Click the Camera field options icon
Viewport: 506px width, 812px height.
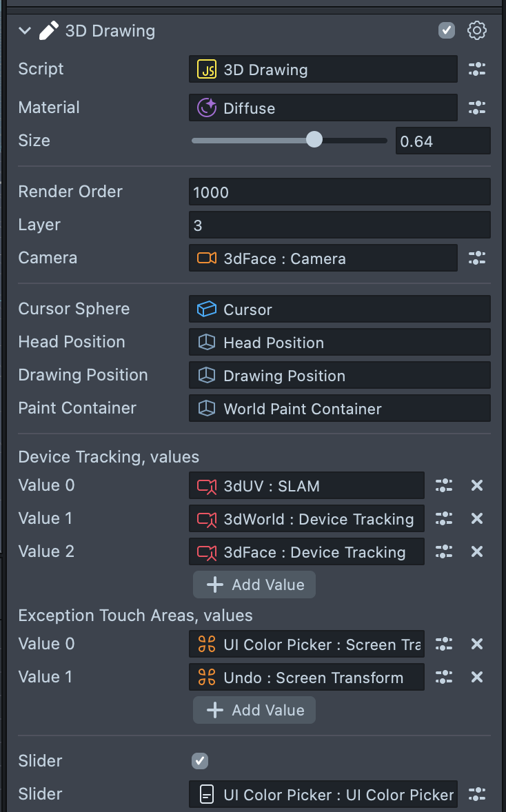(x=477, y=258)
